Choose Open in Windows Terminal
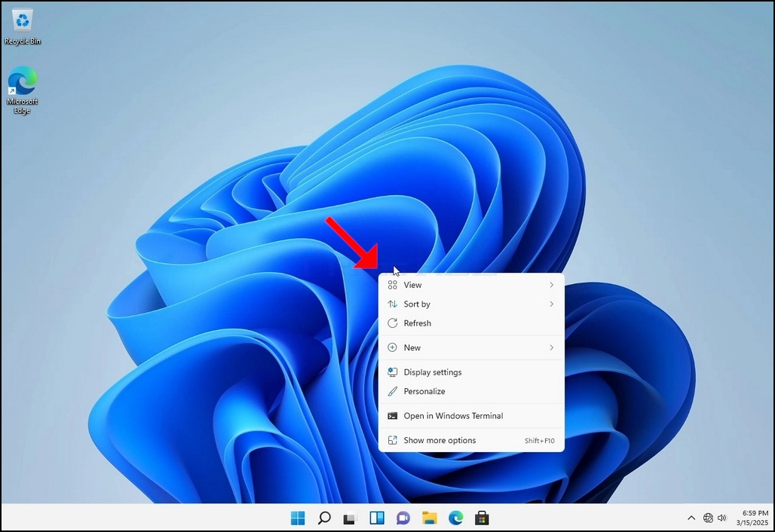Screen dimensions: 775x532 (x=471, y=415)
